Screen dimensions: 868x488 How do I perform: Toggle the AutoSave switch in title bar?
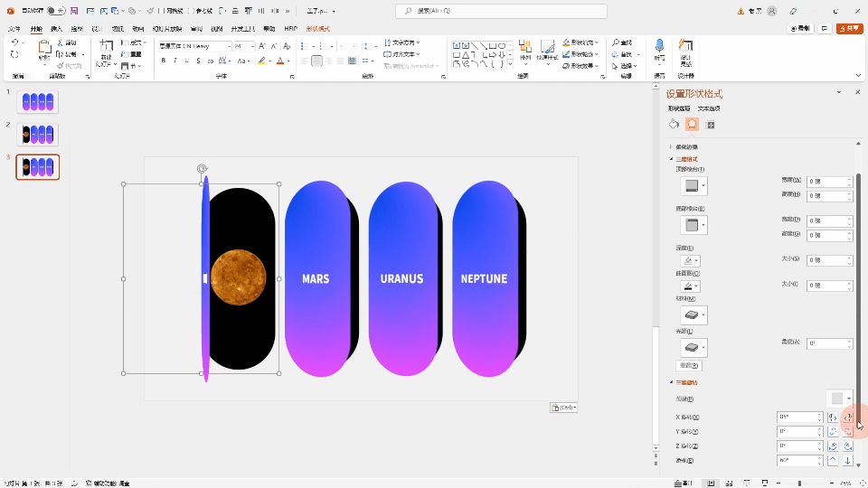point(55,11)
